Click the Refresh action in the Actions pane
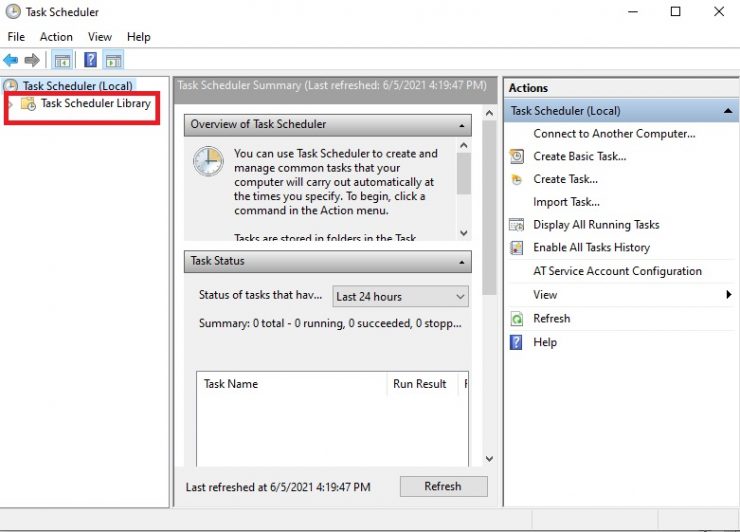 click(x=552, y=319)
